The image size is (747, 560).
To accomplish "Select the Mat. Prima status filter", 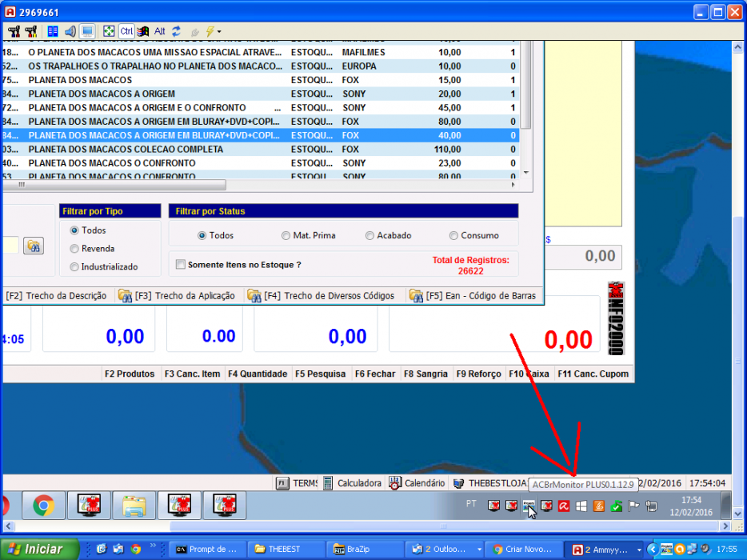I will (x=309, y=235).
